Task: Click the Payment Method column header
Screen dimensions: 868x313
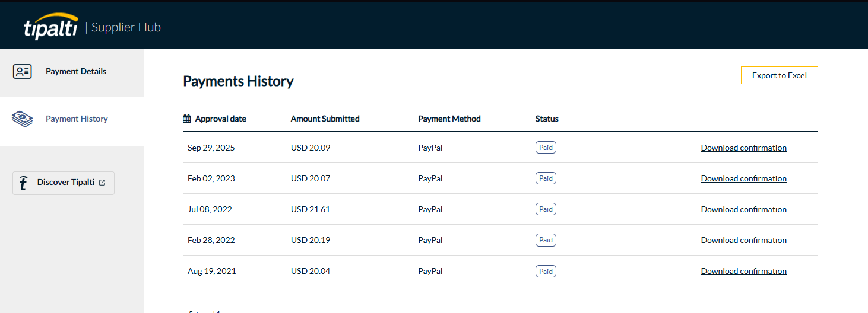Action: coord(449,119)
